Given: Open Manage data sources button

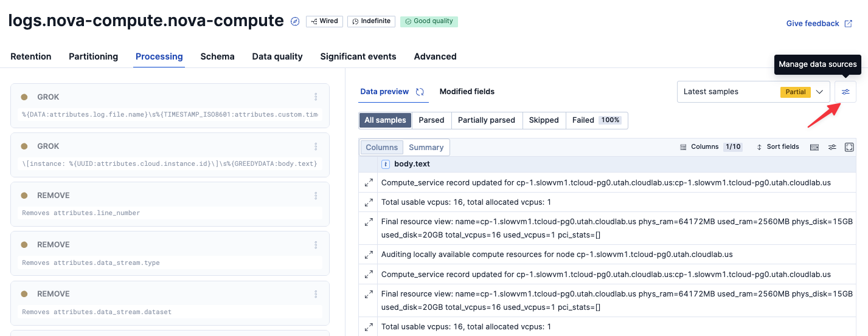Looking at the screenshot, I should [x=845, y=92].
